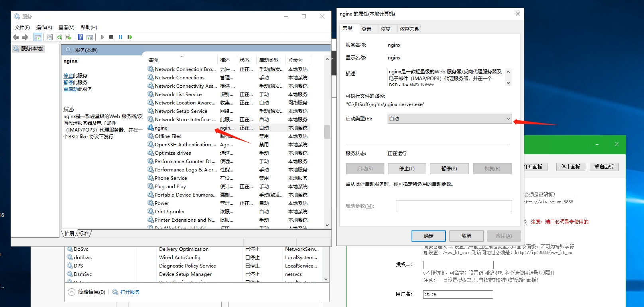
Task: Switch to the 常规 tab
Action: point(348,28)
